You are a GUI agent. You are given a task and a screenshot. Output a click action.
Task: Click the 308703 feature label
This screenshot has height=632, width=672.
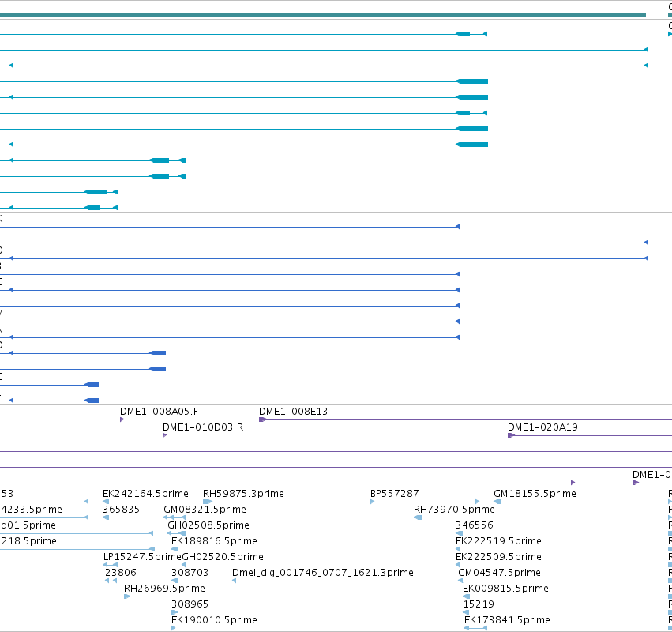[x=190, y=574]
